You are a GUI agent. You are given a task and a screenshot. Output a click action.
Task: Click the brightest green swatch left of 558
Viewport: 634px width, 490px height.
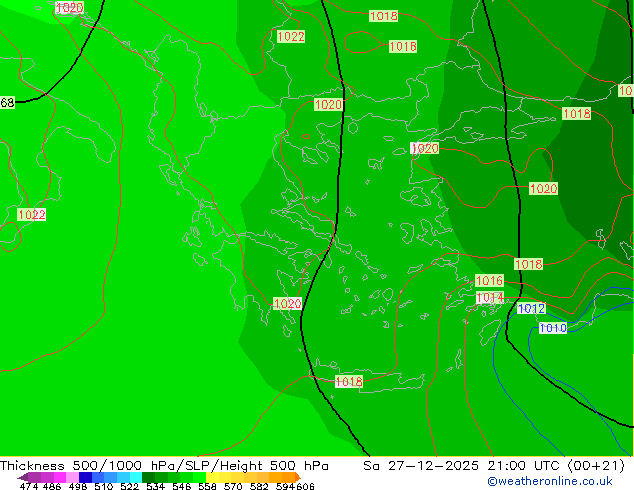coord(199,477)
